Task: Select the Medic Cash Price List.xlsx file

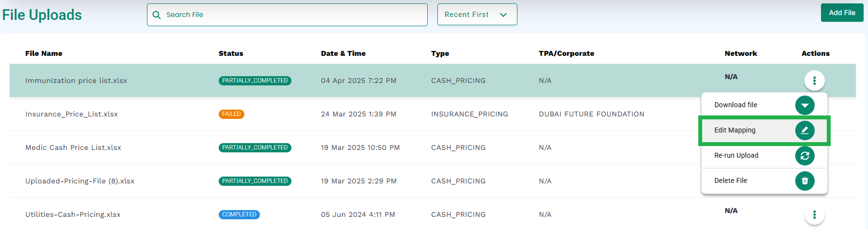Action: (x=73, y=147)
